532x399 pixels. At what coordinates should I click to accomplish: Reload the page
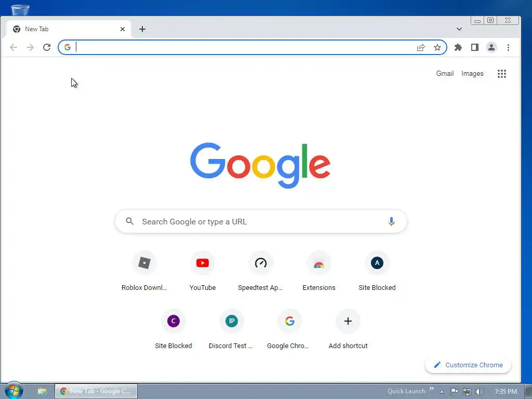point(47,47)
